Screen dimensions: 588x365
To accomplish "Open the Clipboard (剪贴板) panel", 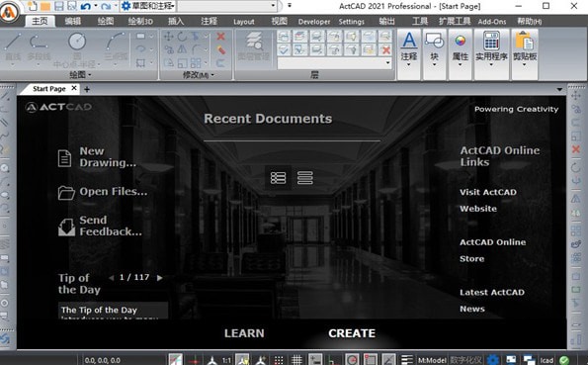I will click(525, 48).
